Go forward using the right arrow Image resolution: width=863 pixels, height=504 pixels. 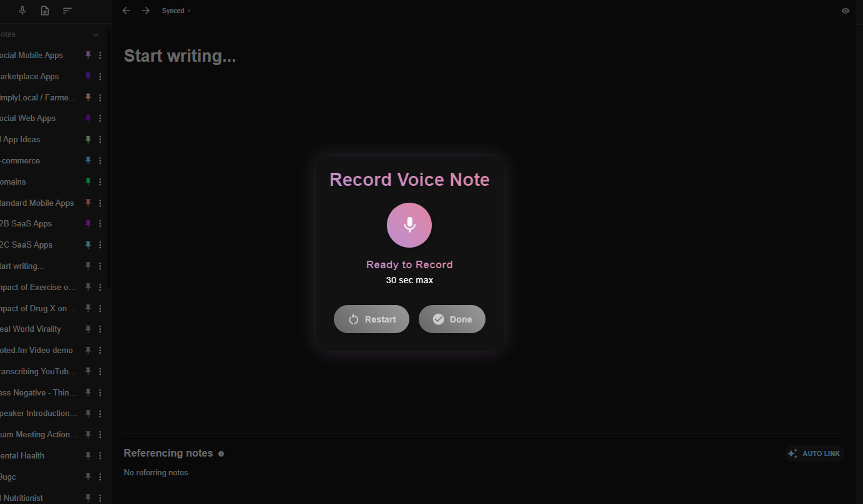point(146,11)
